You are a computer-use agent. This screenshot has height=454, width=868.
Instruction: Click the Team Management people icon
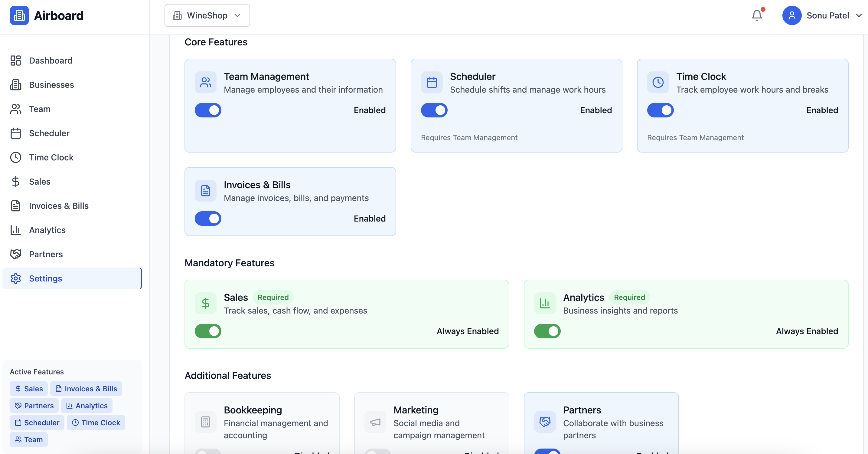[206, 82]
